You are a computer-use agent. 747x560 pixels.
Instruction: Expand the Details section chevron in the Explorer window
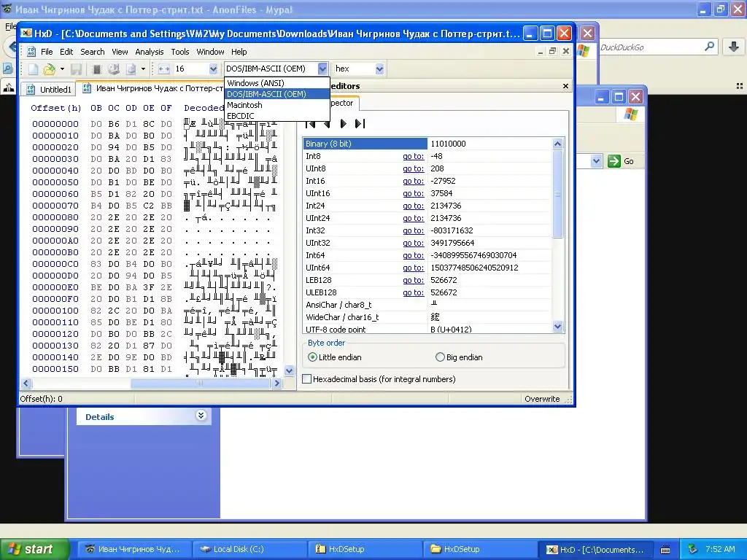(201, 416)
